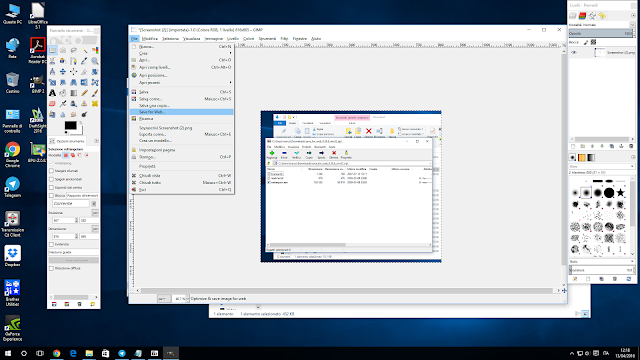Select the Ellipse Select tool
The width and height of the screenshot is (640, 360).
pyautogui.click(x=63, y=50)
